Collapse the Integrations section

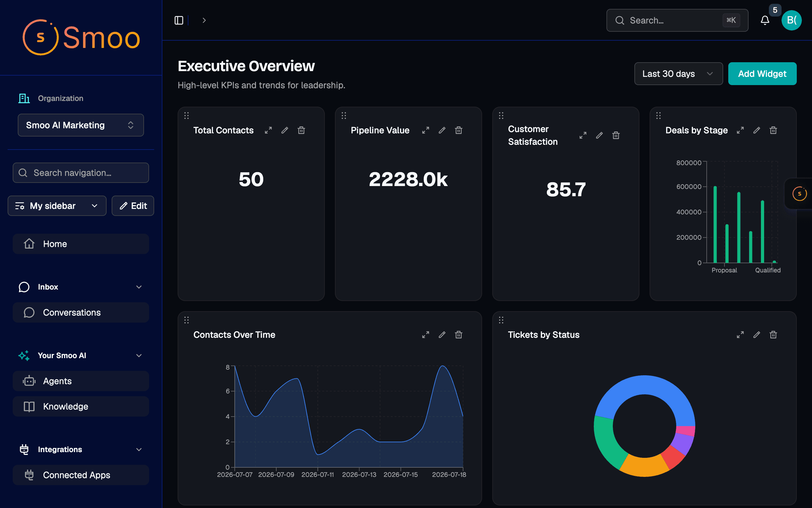click(x=139, y=450)
